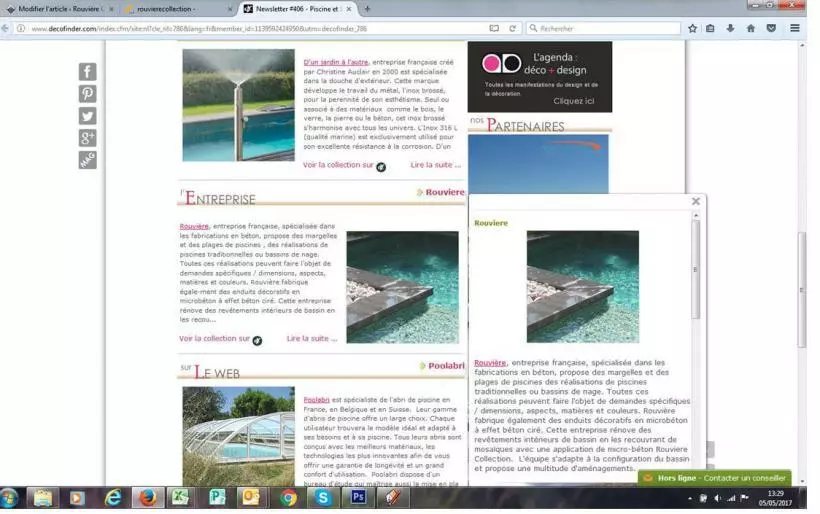The width and height of the screenshot is (820, 514).
Task: Click the Twitter share icon
Action: pyautogui.click(x=88, y=116)
